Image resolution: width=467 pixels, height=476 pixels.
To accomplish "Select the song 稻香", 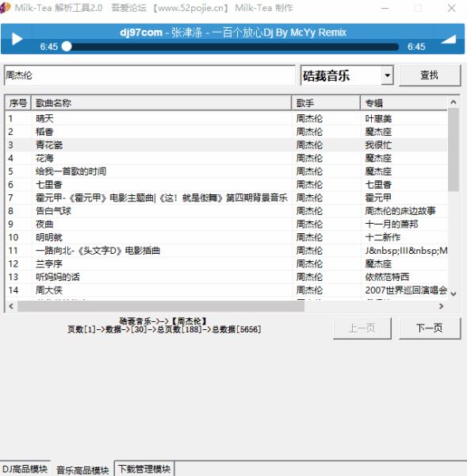I will [x=44, y=132].
